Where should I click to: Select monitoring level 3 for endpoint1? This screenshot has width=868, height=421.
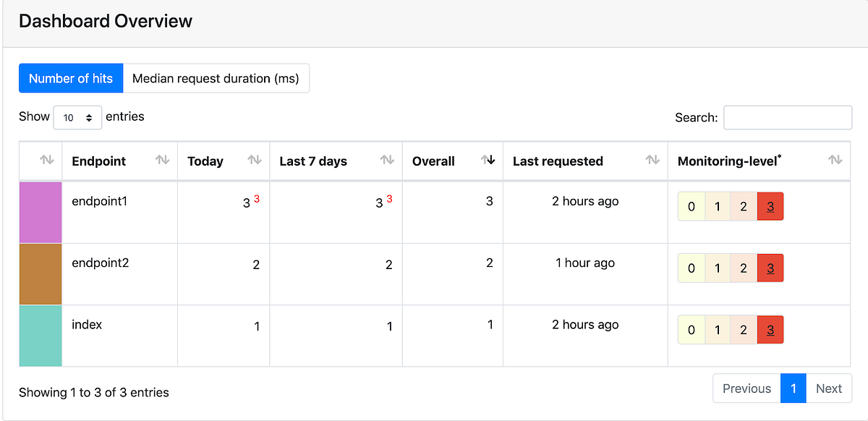tap(770, 207)
